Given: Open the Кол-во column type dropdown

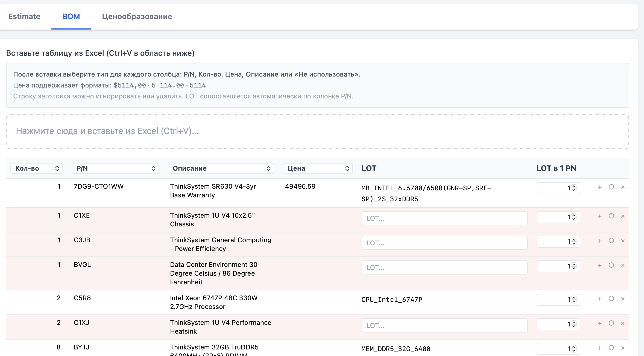Looking at the screenshot, I should point(37,168).
